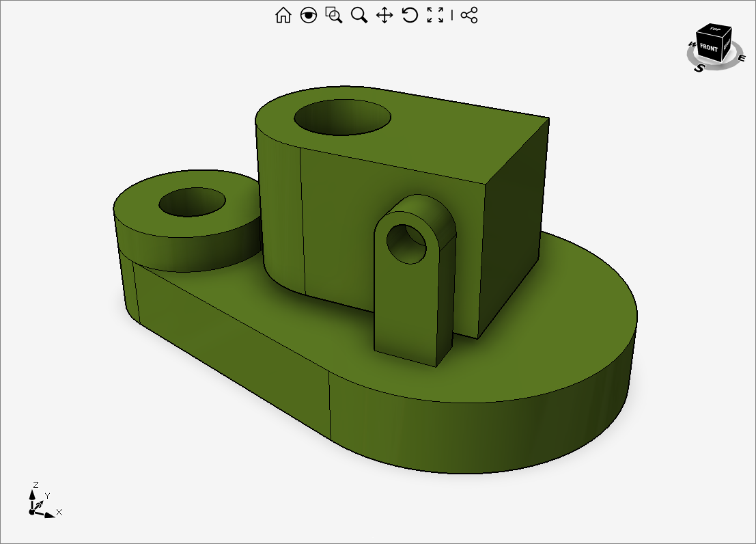Image resolution: width=756 pixels, height=544 pixels.
Task: Click the fit-to-screen arrows icon
Action: (435, 15)
